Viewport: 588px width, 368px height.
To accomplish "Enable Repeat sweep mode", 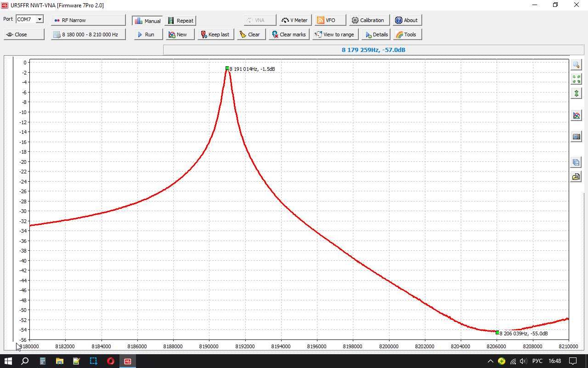I will [181, 21].
